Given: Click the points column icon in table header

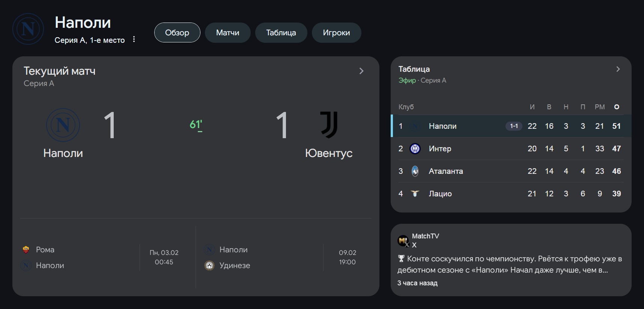Looking at the screenshot, I should pos(617,107).
